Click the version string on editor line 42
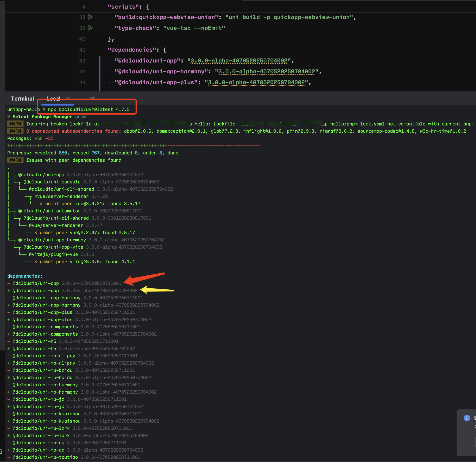This screenshot has width=476, height=462. (x=239, y=61)
